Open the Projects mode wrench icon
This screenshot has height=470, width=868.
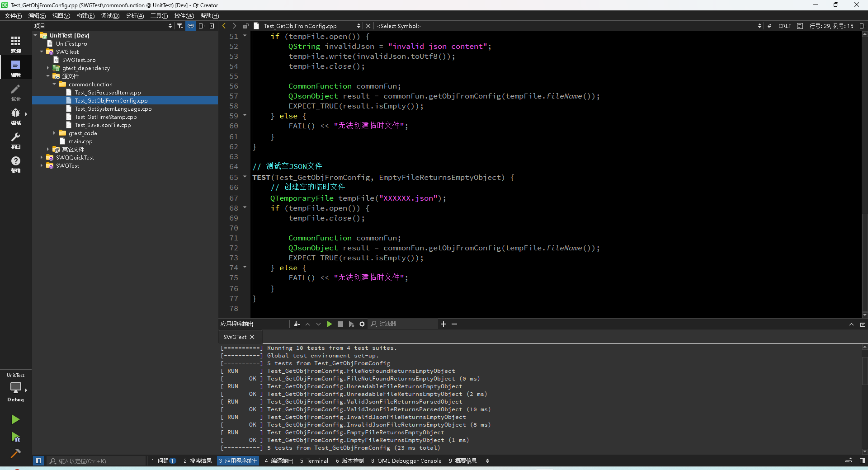pos(16,140)
